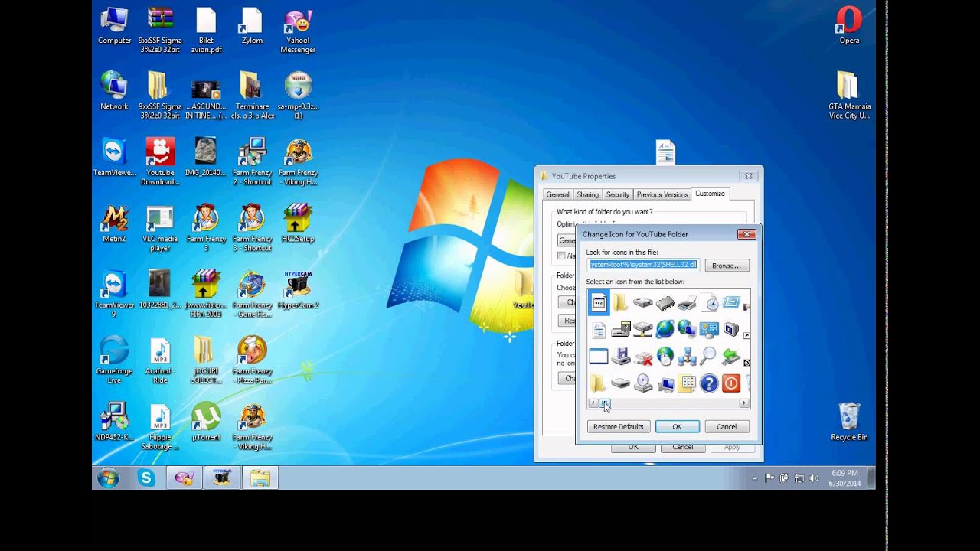Viewport: 980px width, 551px height.
Task: Select the JOCURI COLECT folder icon
Action: (x=206, y=360)
